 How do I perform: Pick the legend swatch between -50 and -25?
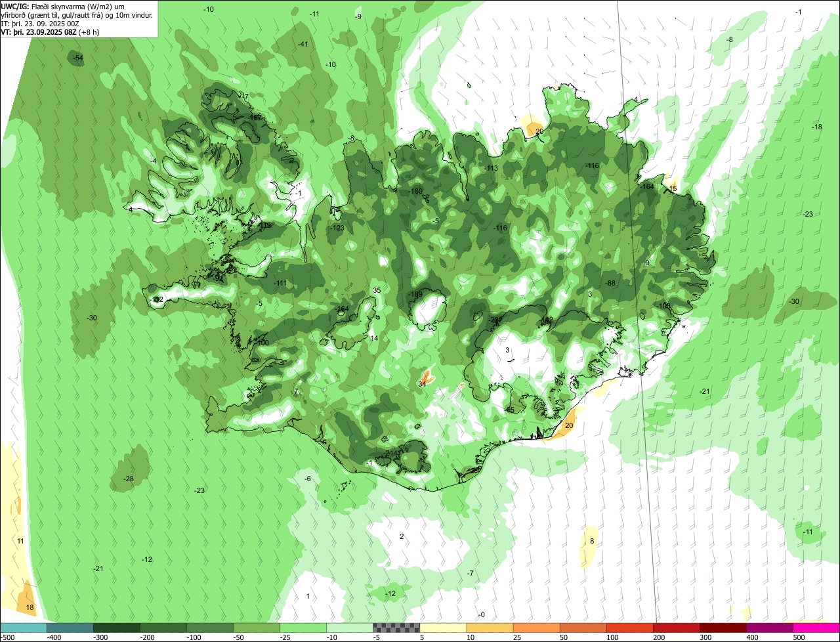(x=257, y=628)
